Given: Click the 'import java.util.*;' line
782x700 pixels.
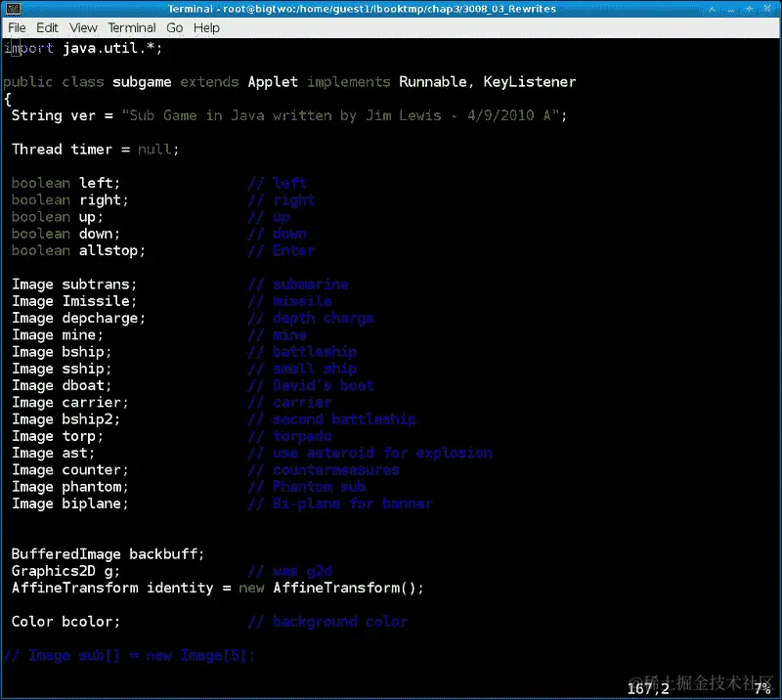Looking at the screenshot, I should 83,49.
